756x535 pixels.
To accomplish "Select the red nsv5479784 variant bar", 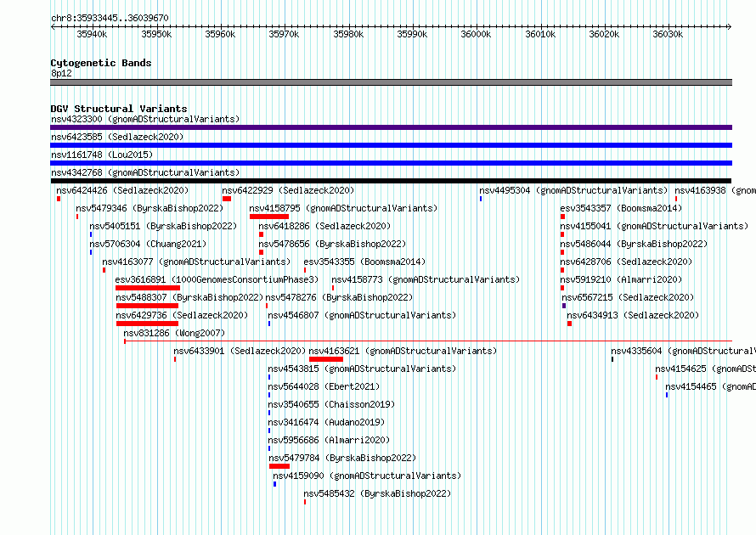I will tap(279, 466).
